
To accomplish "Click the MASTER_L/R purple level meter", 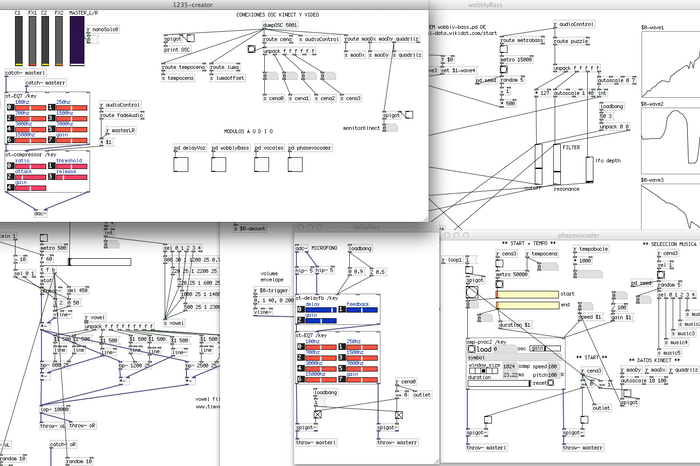I will click(77, 41).
